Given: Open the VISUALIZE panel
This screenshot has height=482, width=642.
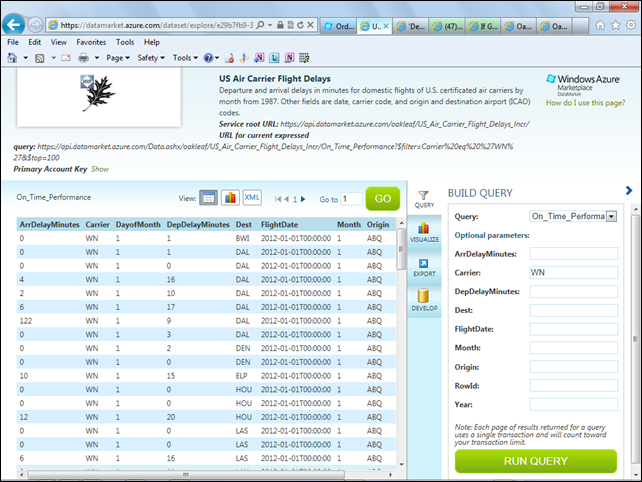Looking at the screenshot, I should coord(424,233).
